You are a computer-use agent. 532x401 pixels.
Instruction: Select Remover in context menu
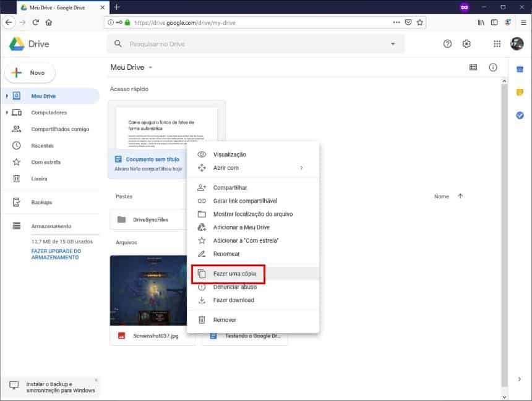(x=253, y=319)
